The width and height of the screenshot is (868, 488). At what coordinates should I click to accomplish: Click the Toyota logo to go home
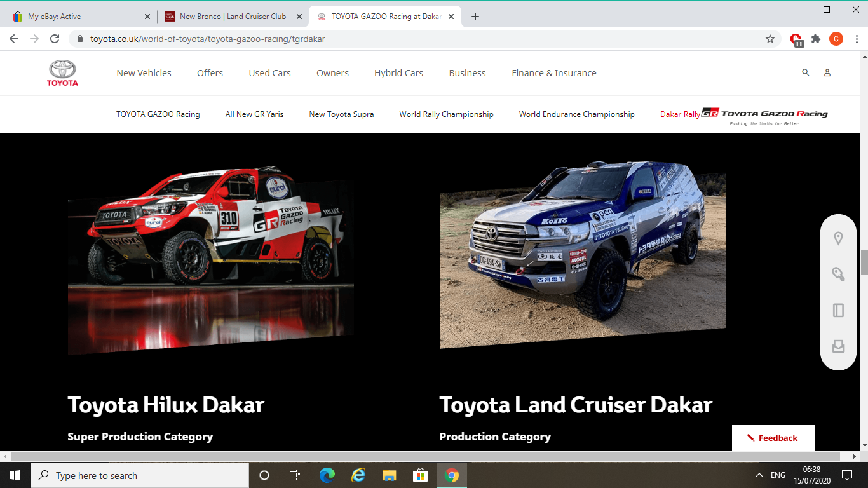point(62,73)
